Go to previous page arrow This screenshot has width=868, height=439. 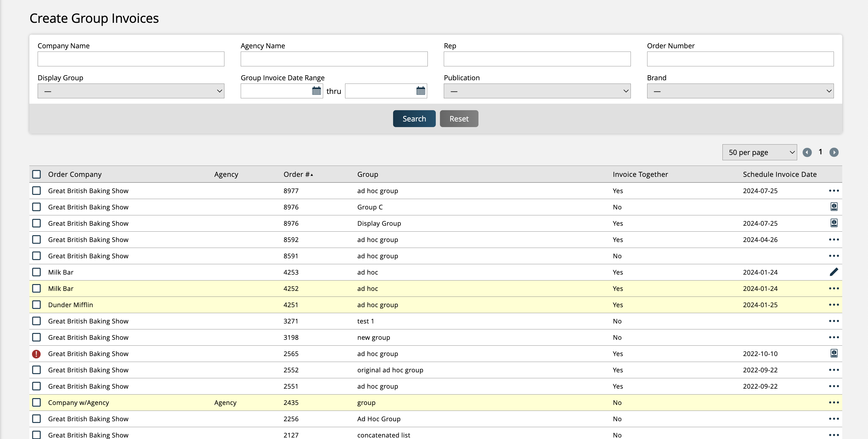tap(807, 153)
